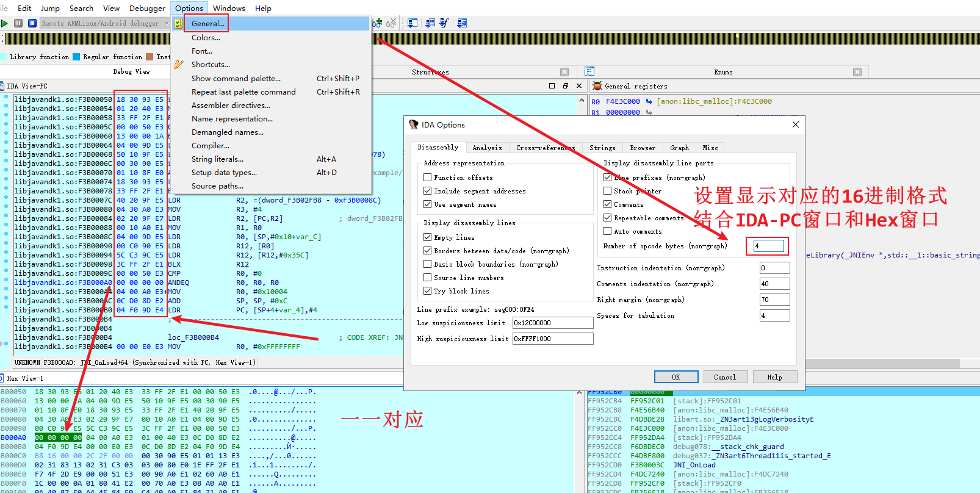This screenshot has width=980, height=493.
Task: Click the Help button in dialog
Action: click(775, 377)
